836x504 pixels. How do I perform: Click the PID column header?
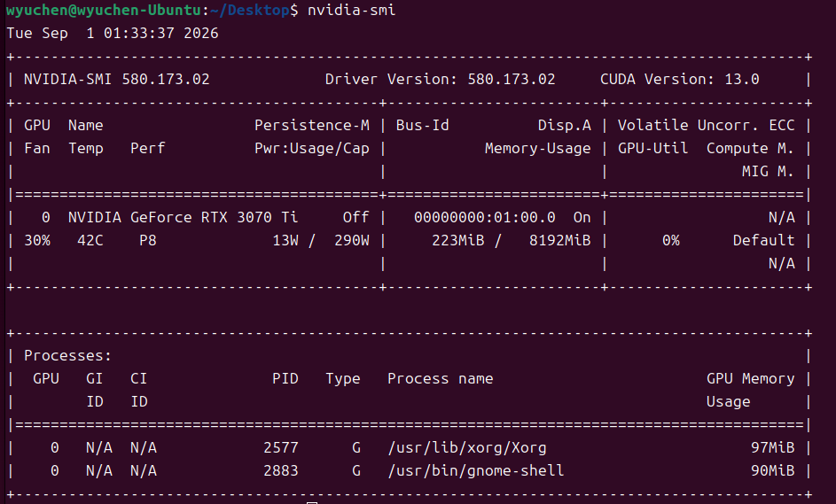point(285,379)
